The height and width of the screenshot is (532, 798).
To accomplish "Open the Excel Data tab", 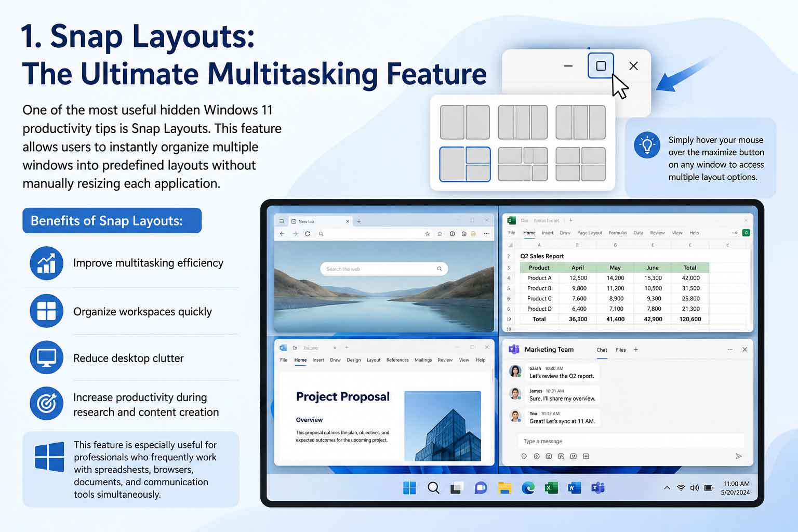I will point(639,233).
